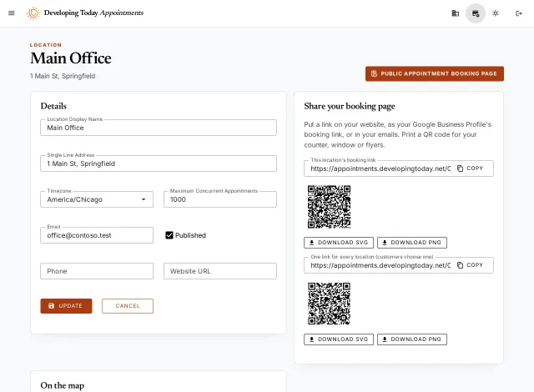The image size is (534, 392).
Task: Click the LOCATION label above the title
Action: pyautogui.click(x=46, y=45)
